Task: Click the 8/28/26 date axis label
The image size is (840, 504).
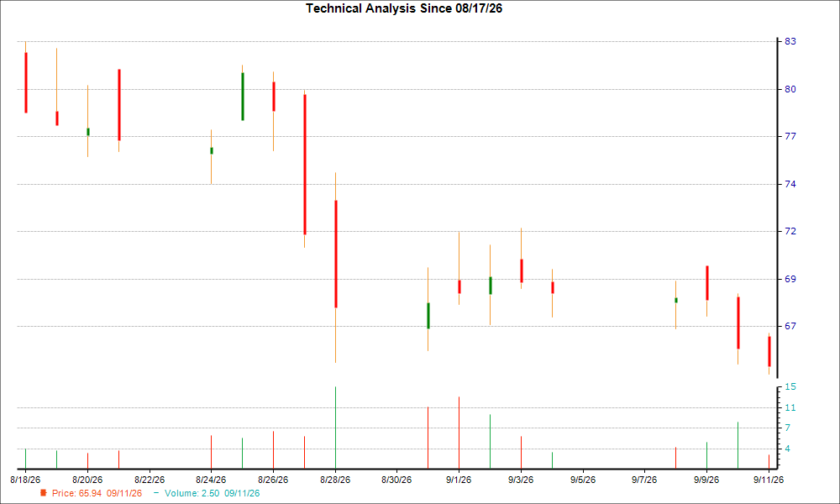Action: click(x=335, y=480)
